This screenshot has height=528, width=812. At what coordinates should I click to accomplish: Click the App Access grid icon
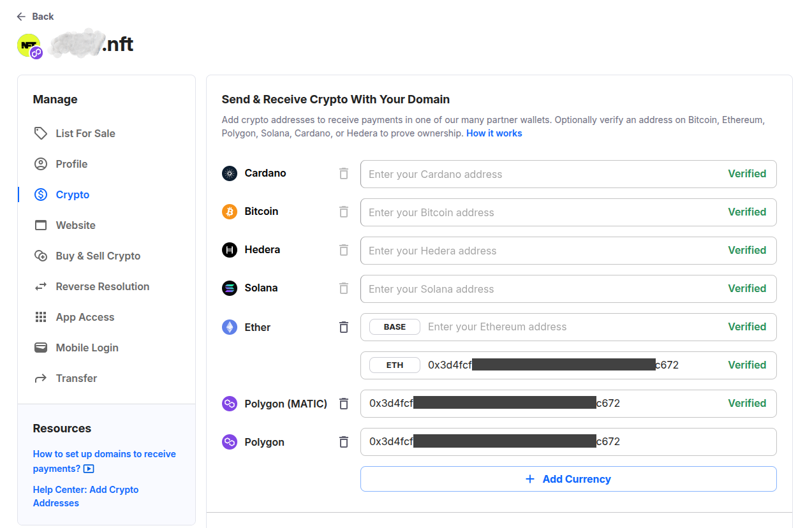pyautogui.click(x=41, y=317)
